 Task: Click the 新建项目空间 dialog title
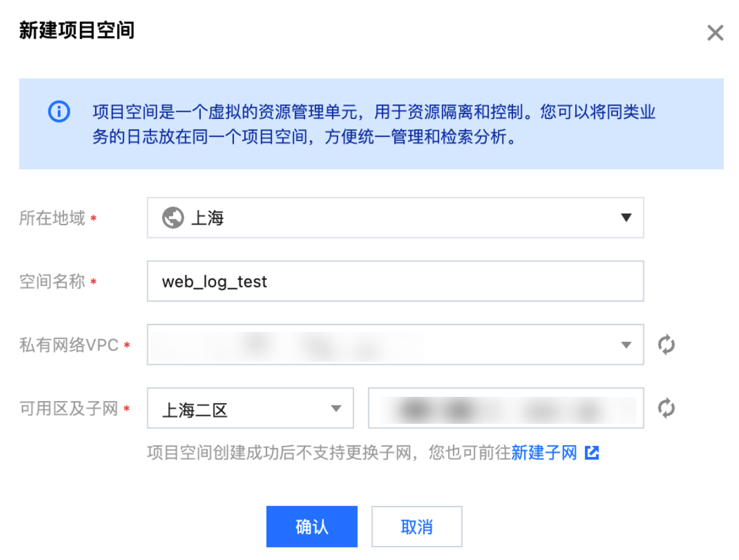76,31
